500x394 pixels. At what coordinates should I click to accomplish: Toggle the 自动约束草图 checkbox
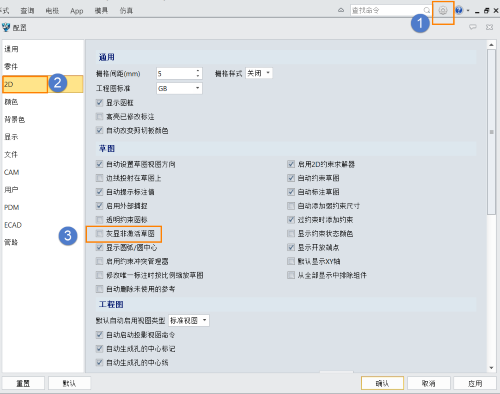[291, 178]
